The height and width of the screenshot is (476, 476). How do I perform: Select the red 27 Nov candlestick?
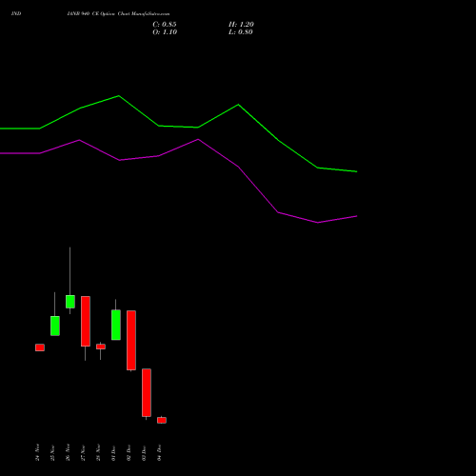click(86, 321)
